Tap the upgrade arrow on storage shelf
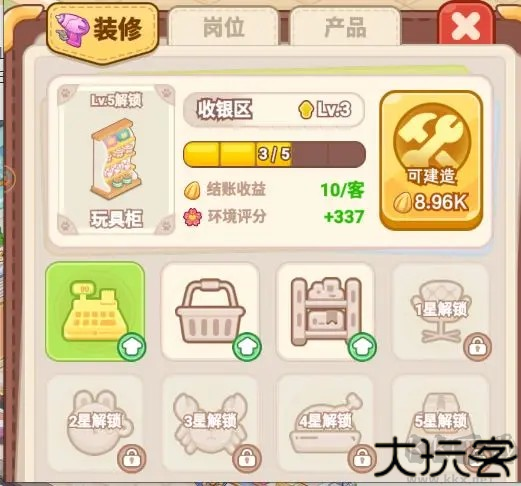Image resolution: width=521 pixels, height=486 pixels. (x=362, y=347)
